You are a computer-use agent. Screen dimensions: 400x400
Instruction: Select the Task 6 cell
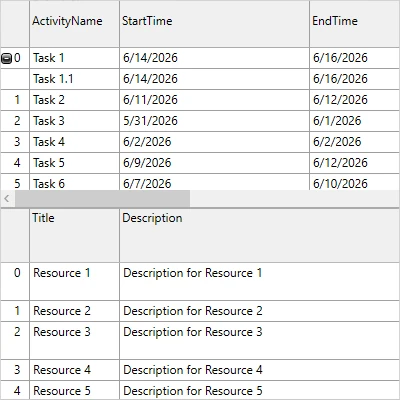(74, 182)
